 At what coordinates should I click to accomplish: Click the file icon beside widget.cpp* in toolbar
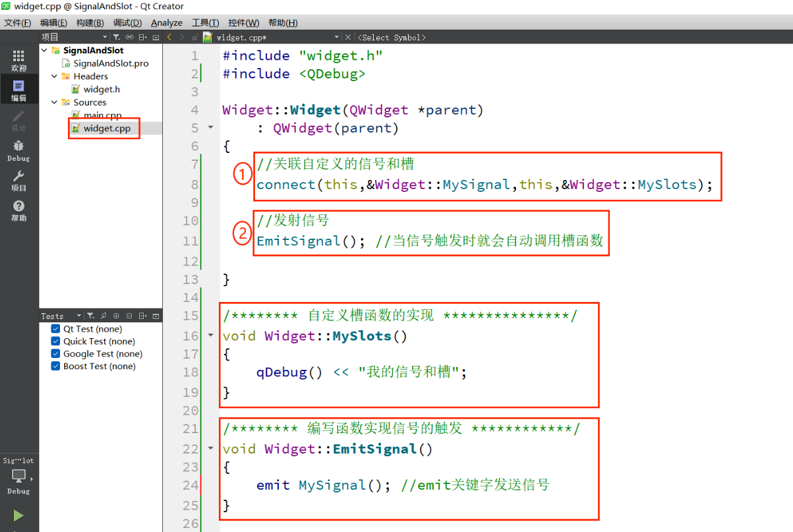pyautogui.click(x=208, y=38)
